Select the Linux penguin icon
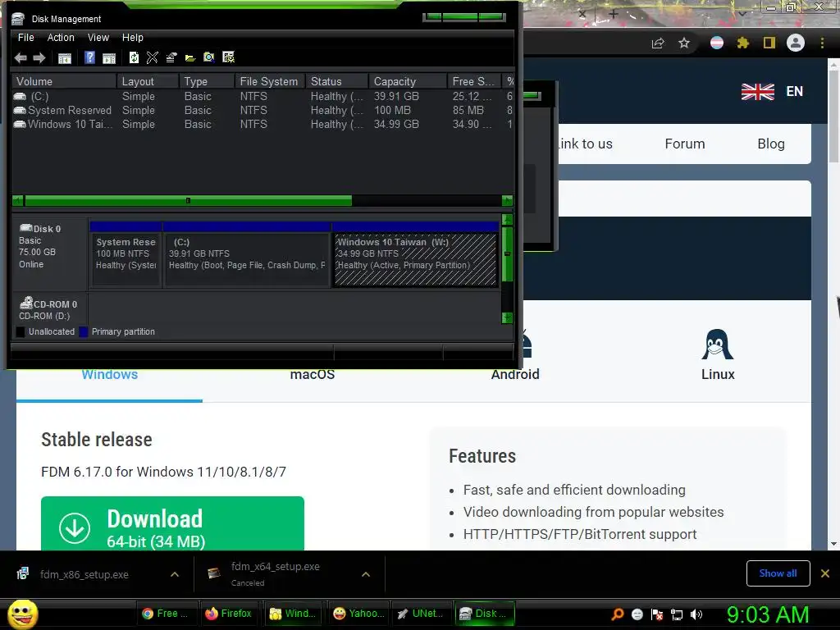Viewport: 840px width, 630px height. pos(717,345)
